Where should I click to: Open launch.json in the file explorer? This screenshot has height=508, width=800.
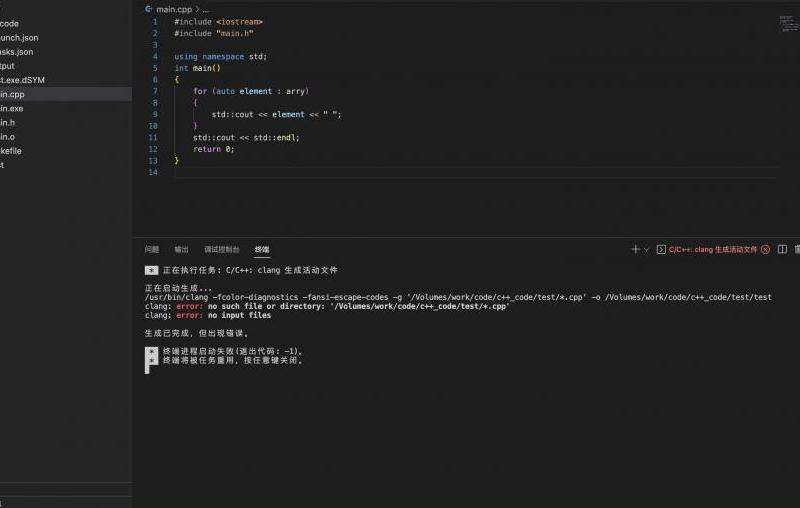(x=18, y=37)
